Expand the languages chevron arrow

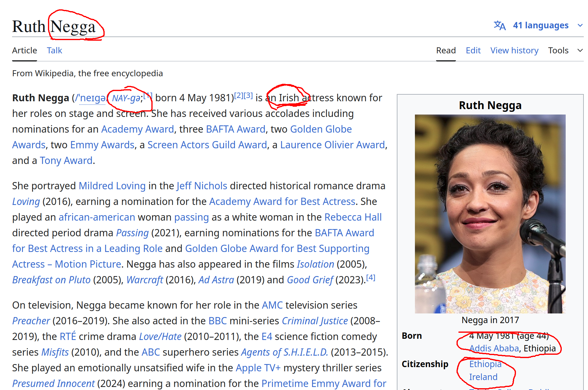[580, 25]
